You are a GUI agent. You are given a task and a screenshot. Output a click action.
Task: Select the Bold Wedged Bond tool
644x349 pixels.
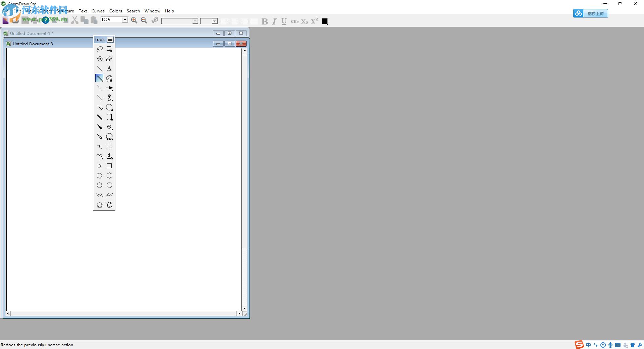(100, 127)
